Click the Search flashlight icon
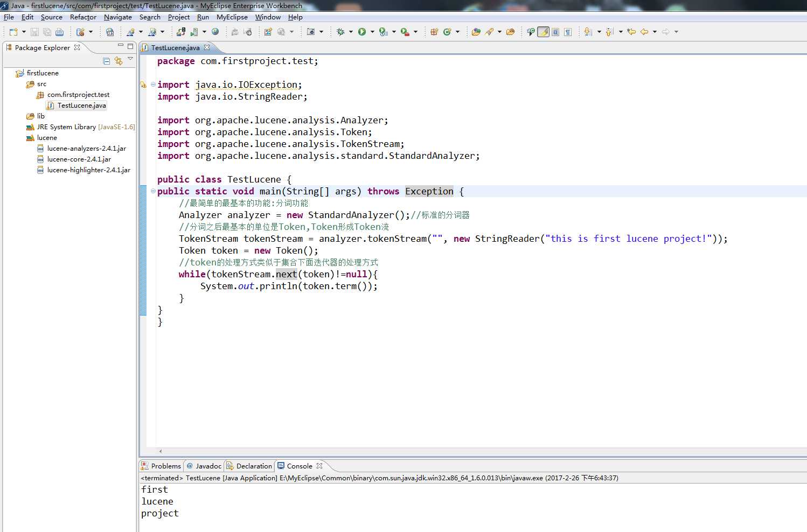807x532 pixels. 489,32
